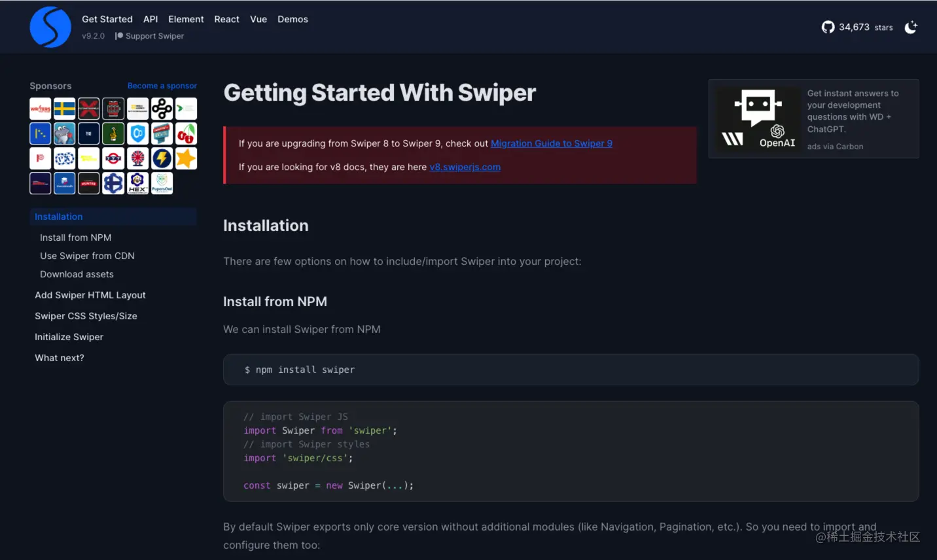Click the Support Swiper link
The height and width of the screenshot is (560, 937).
(150, 36)
